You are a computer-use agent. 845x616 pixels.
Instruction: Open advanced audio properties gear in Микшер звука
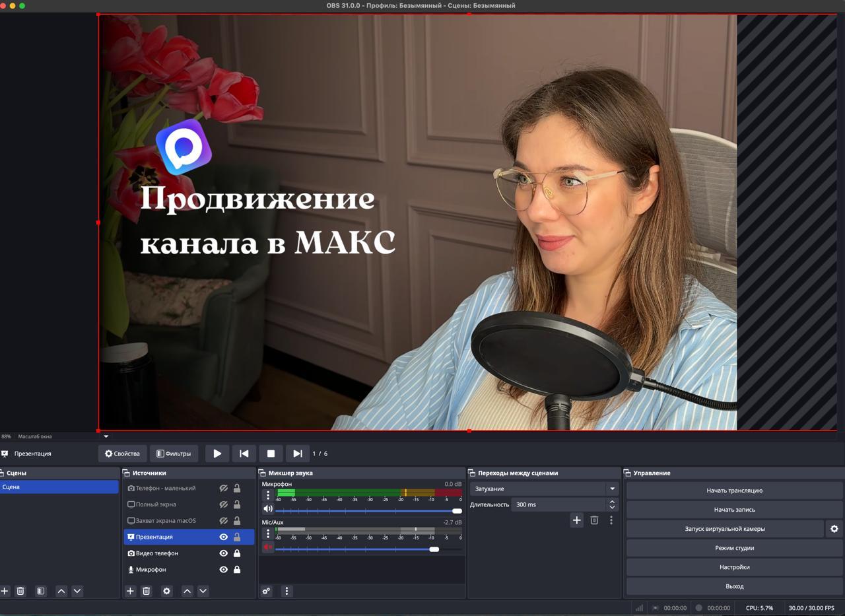click(266, 591)
